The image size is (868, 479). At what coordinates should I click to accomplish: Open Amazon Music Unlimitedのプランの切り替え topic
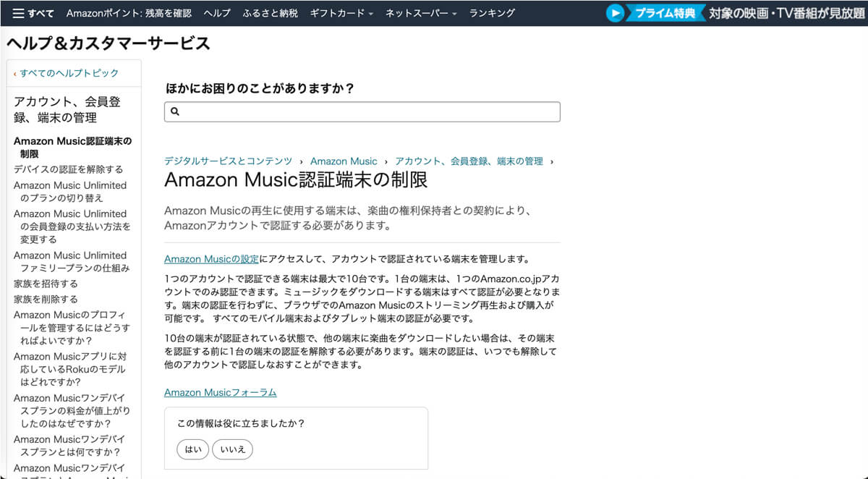(x=70, y=192)
